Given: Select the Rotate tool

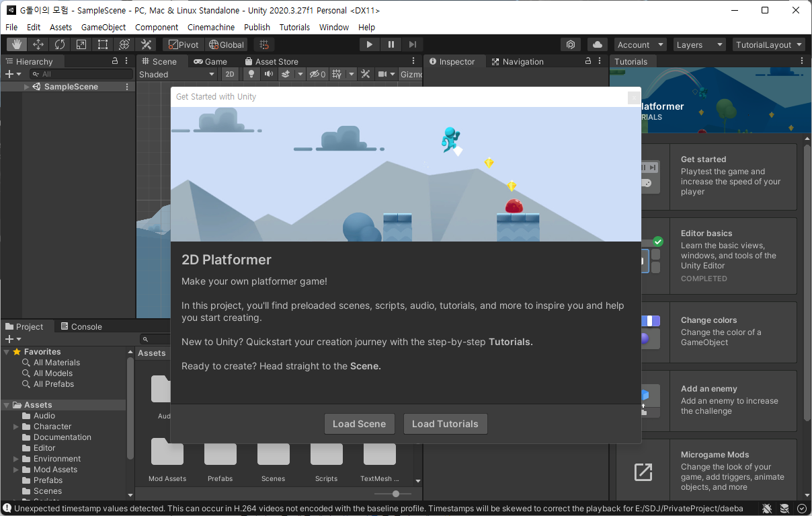Looking at the screenshot, I should pyautogui.click(x=60, y=44).
